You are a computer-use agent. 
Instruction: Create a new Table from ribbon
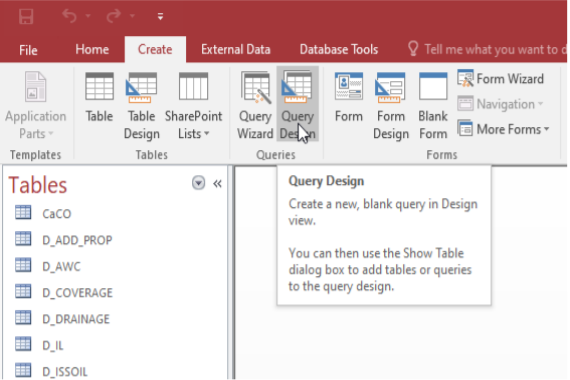click(99, 97)
